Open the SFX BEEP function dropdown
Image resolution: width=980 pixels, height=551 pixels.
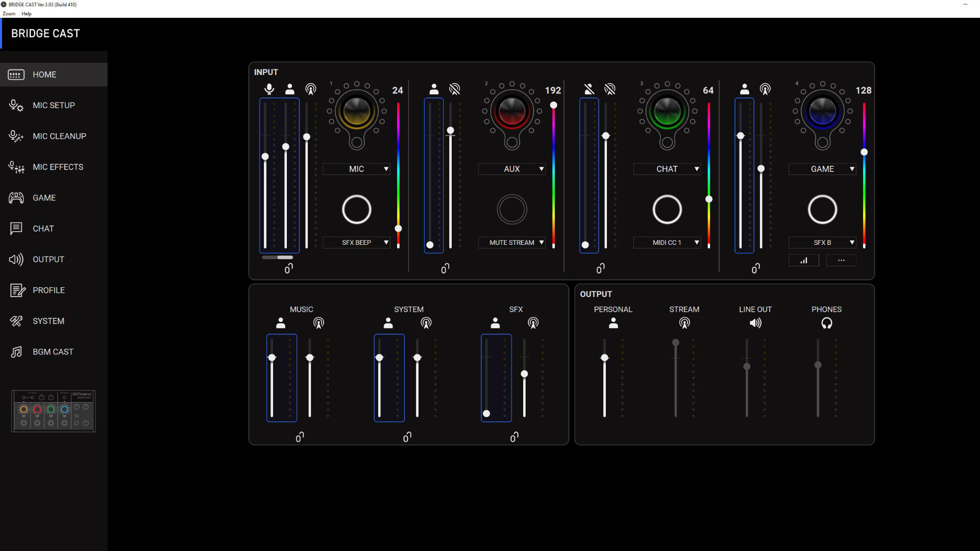357,242
